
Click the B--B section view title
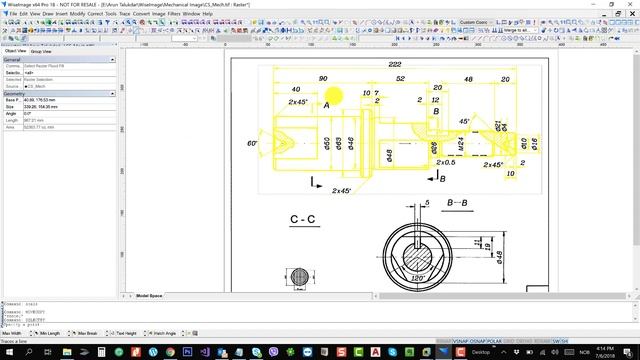pos(457,203)
